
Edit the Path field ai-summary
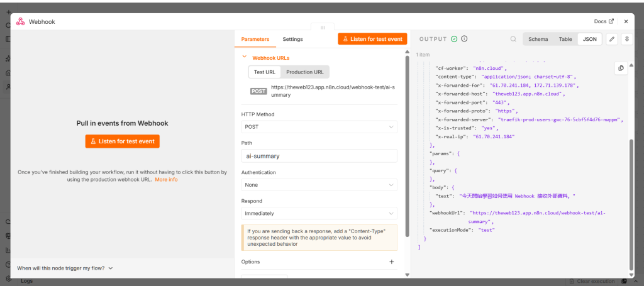click(x=319, y=156)
